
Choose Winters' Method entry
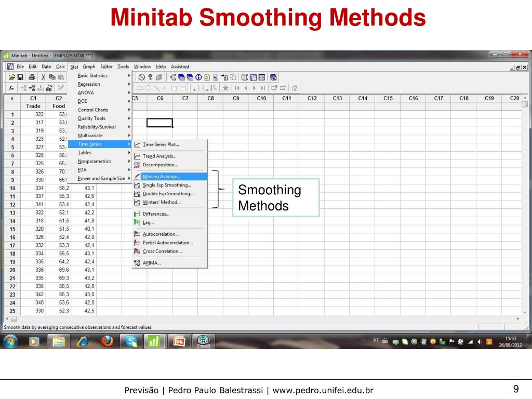pos(170,202)
